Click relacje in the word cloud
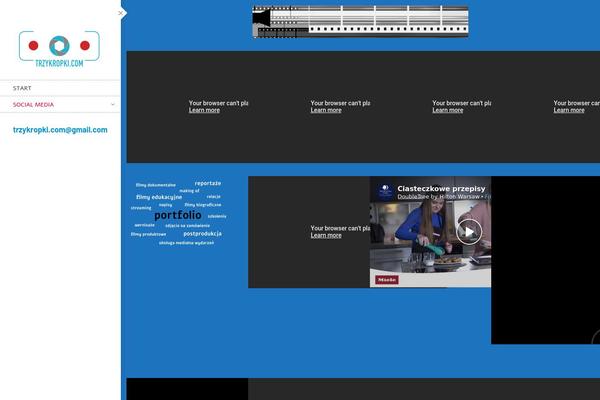Screen dimensions: 600x400 [214, 196]
